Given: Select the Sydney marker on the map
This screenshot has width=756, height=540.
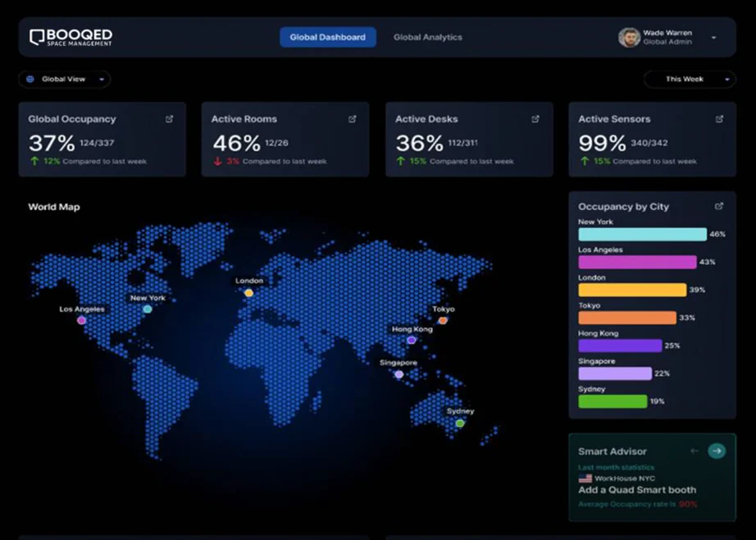Looking at the screenshot, I should (x=460, y=423).
